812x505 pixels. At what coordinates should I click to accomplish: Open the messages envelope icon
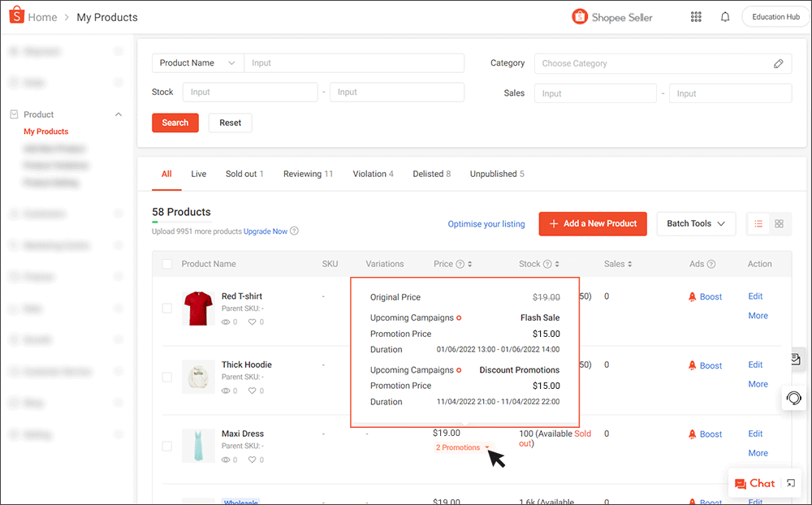794,360
